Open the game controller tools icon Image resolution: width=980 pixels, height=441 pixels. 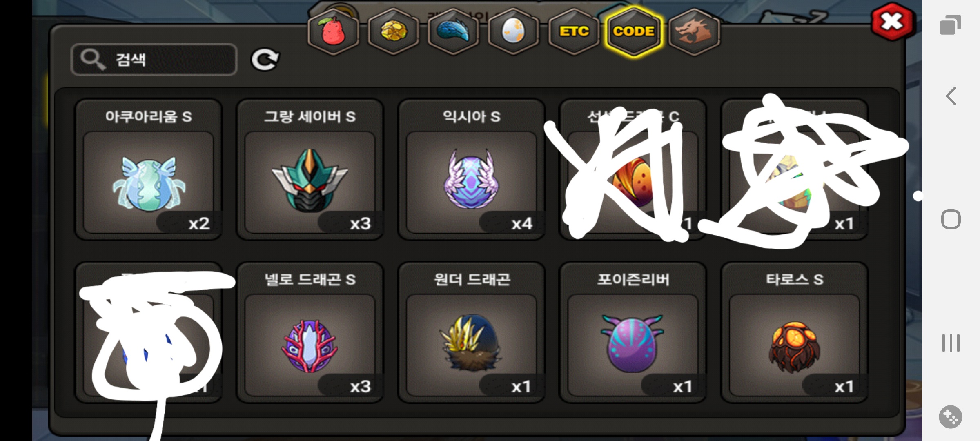[x=951, y=417]
